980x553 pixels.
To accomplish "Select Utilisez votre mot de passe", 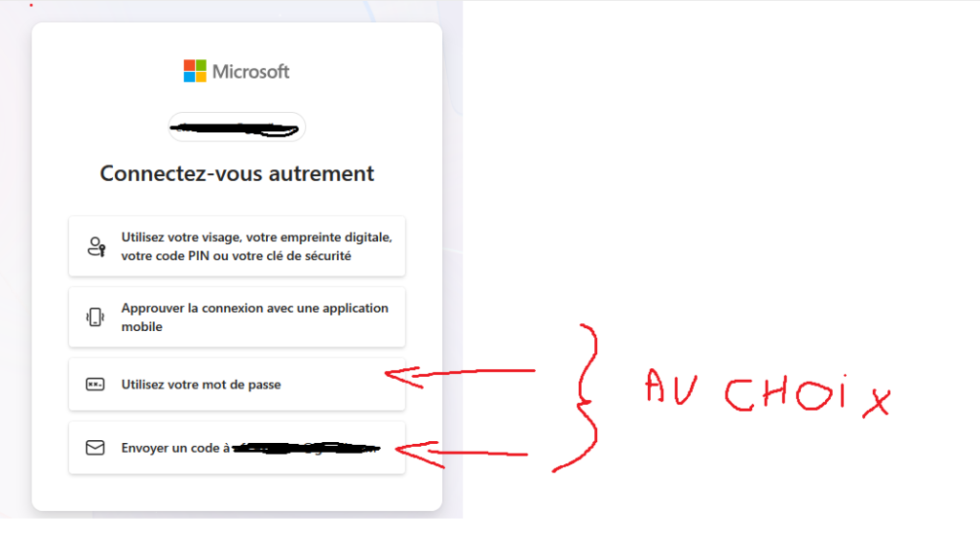I will tap(237, 385).
